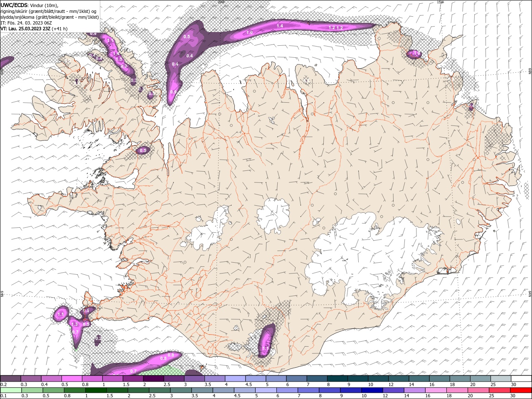Viewport: 532px width, 399px height.
Task: Click the pink snow blob in south Iceland
Action: (x=266, y=341)
